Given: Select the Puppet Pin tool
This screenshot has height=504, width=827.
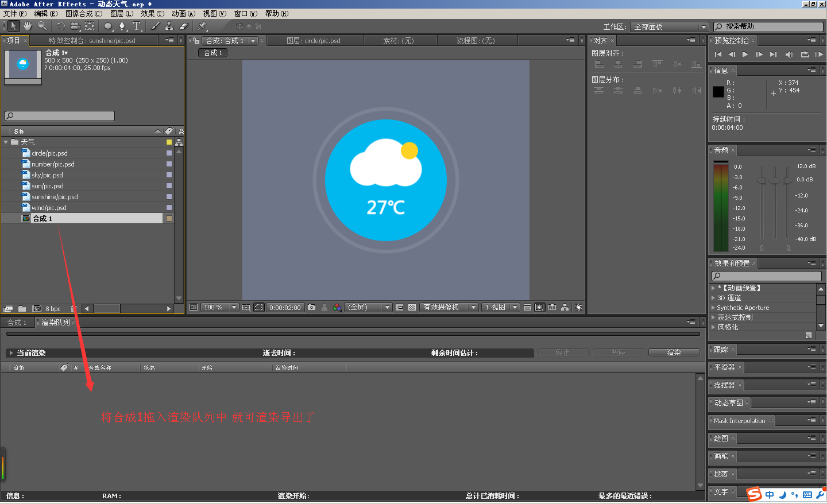Looking at the screenshot, I should pos(202,26).
